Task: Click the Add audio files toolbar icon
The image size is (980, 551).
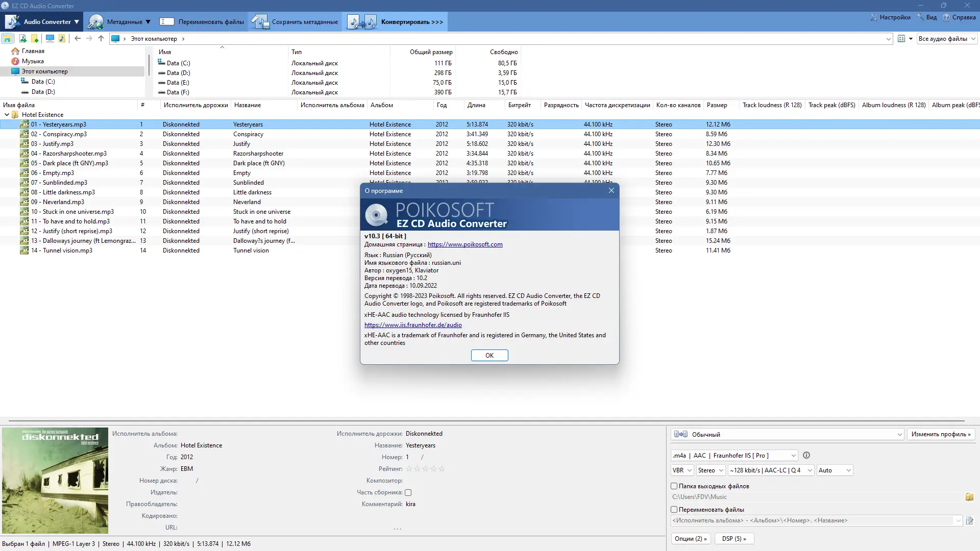Action: 22,38
